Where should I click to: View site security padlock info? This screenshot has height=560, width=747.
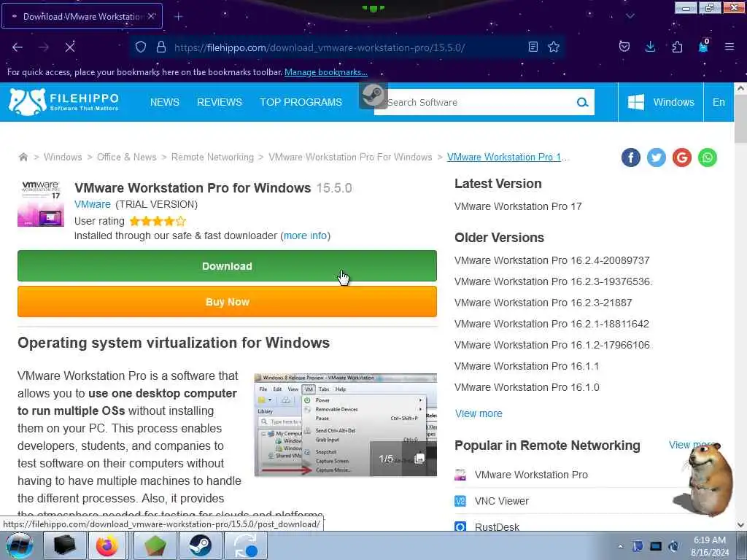(161, 47)
